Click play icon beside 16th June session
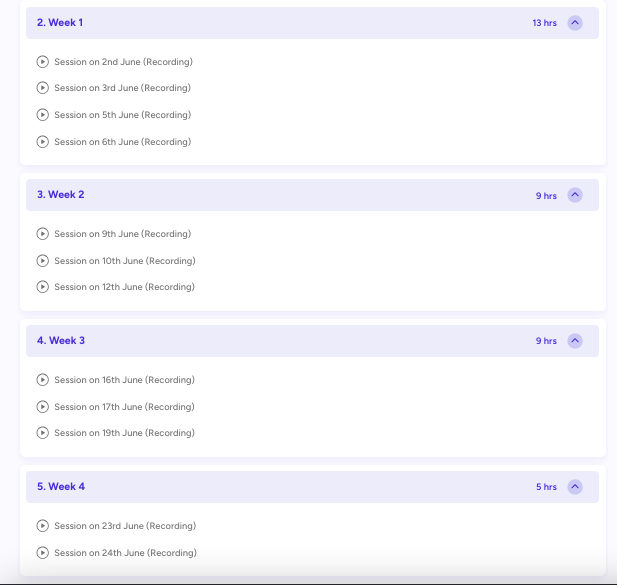 click(42, 380)
